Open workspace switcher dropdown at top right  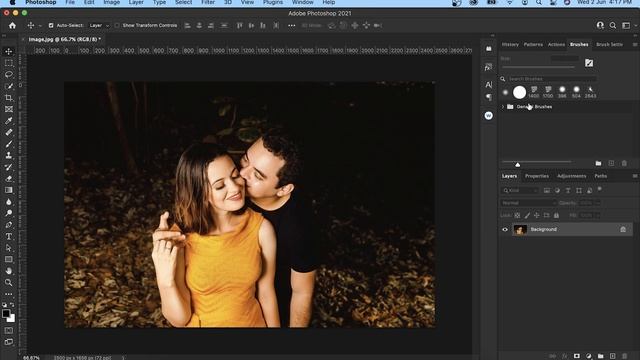point(628,25)
